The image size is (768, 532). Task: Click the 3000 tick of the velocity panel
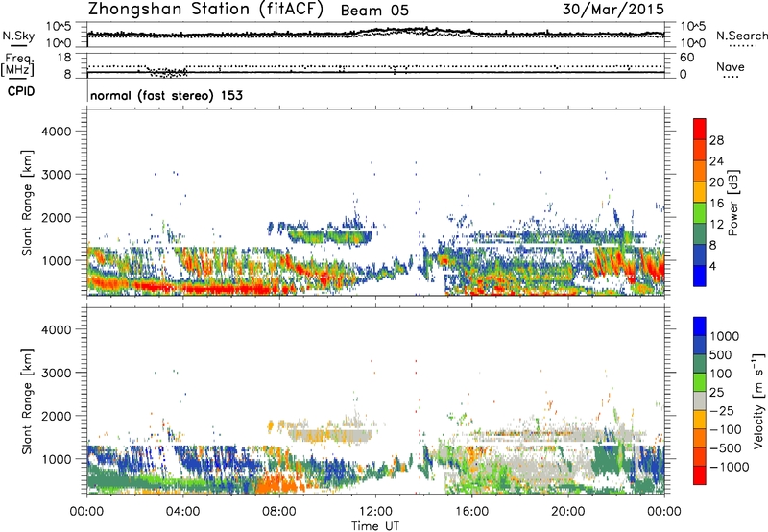pyautogui.click(x=56, y=373)
